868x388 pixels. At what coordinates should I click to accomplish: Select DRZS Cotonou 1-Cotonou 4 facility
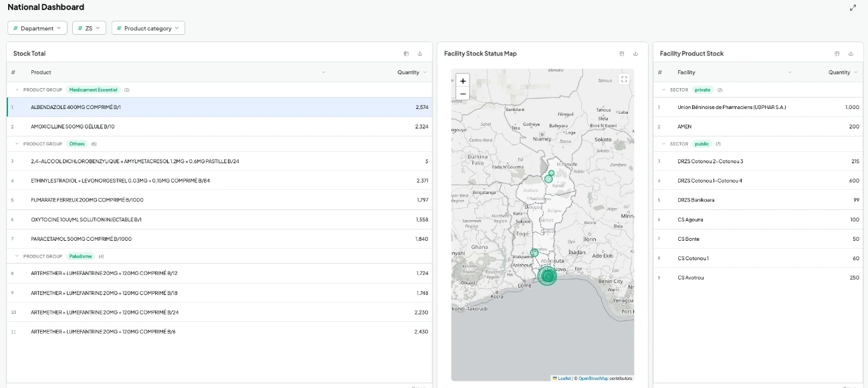pos(758,181)
